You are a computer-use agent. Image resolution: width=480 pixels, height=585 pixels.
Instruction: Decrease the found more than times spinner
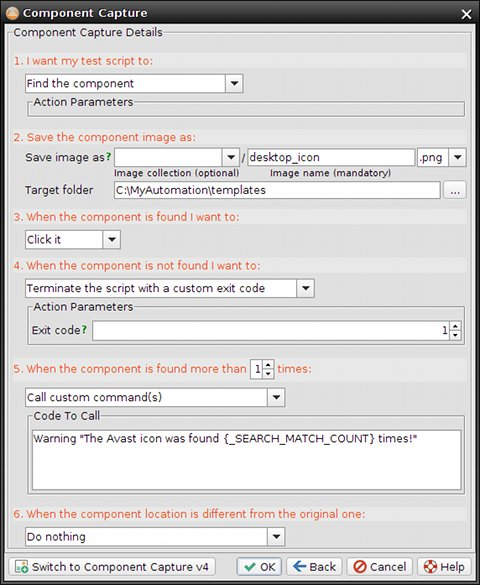click(x=268, y=373)
